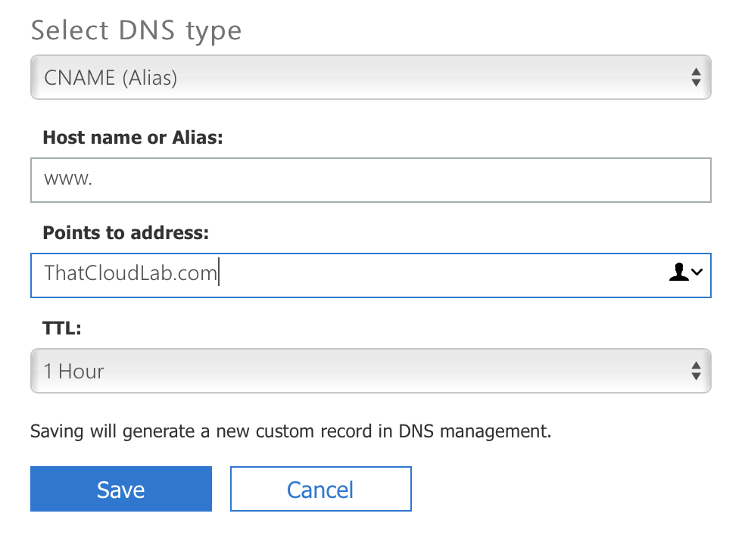Click the 'Select DNS type' heading
This screenshot has height=560, width=748.
pyautogui.click(x=136, y=31)
